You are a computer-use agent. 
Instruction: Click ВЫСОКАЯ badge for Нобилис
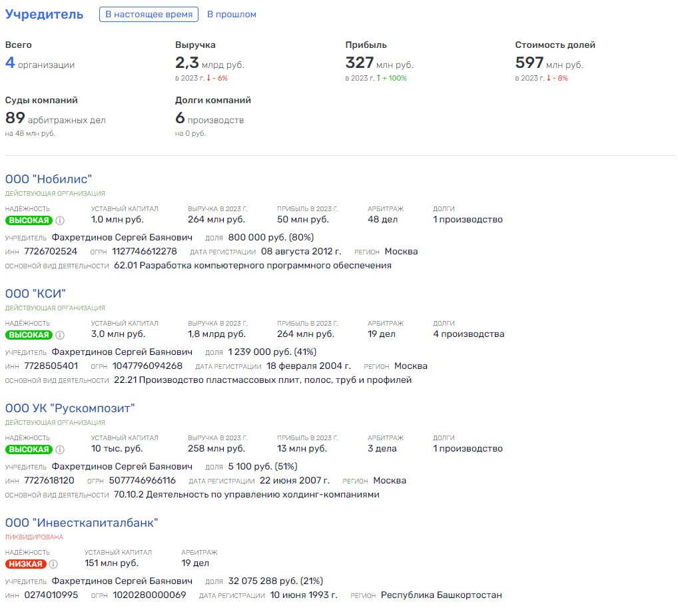(29, 220)
